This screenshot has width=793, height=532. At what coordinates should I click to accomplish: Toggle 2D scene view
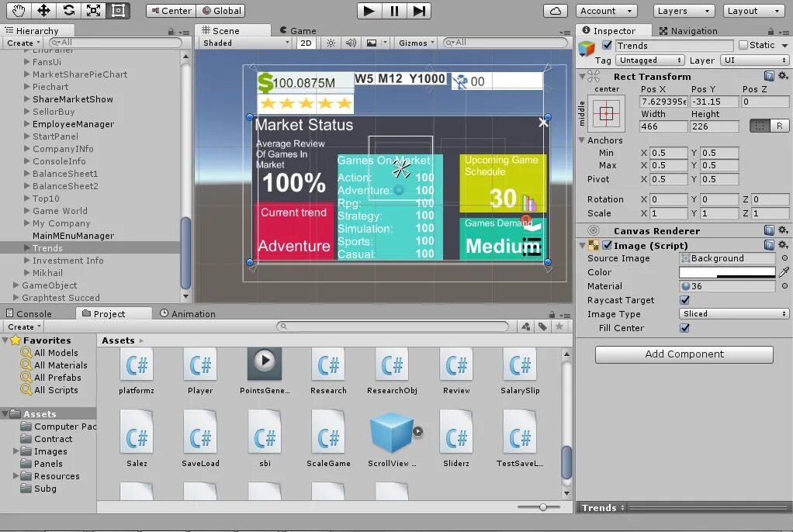[x=306, y=43]
